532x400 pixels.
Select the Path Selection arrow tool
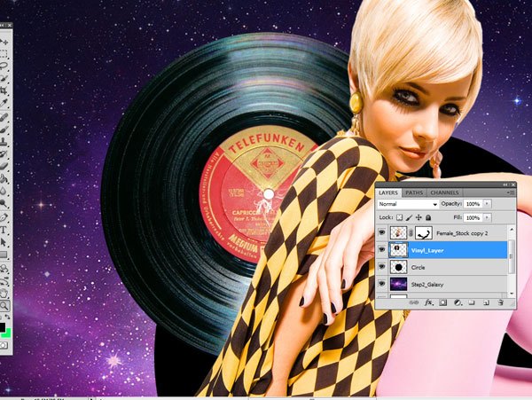pyautogui.click(x=4, y=242)
